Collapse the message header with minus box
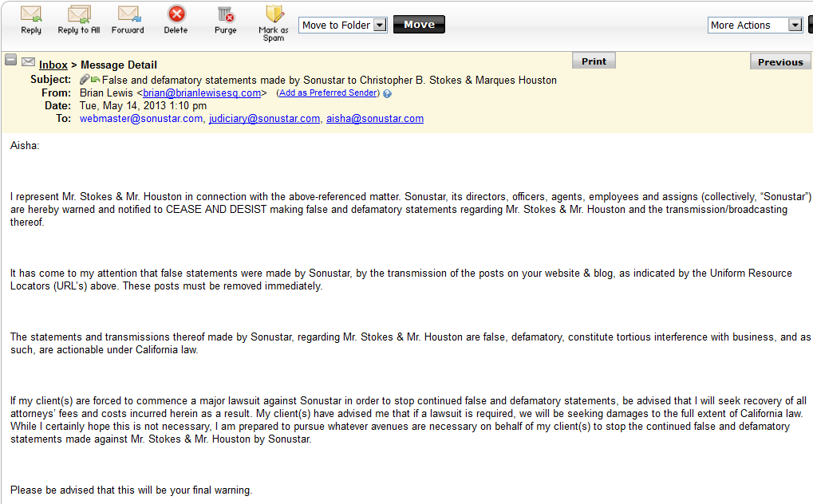This screenshot has height=504, width=813. 11,60
